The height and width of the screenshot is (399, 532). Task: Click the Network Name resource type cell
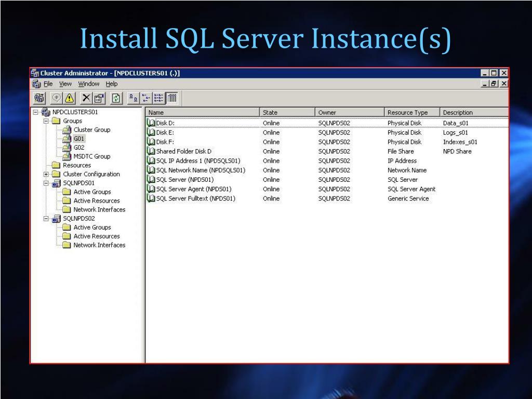[407, 170]
